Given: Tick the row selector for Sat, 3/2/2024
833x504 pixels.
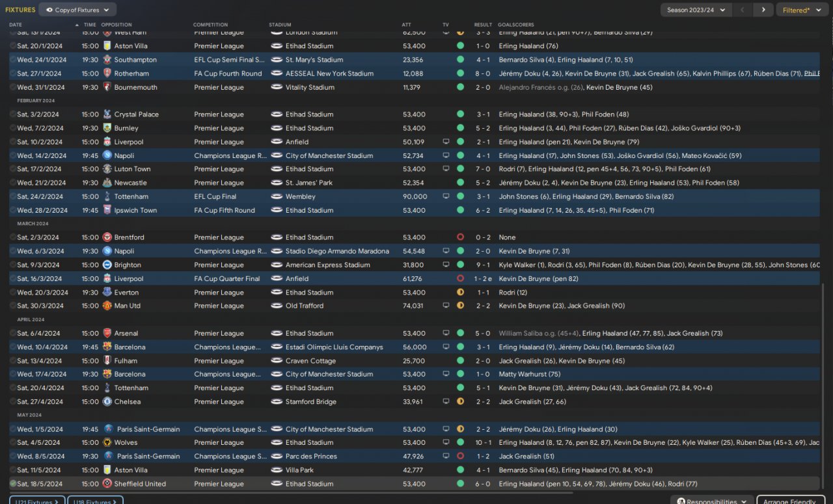Looking at the screenshot, I should 13,114.
